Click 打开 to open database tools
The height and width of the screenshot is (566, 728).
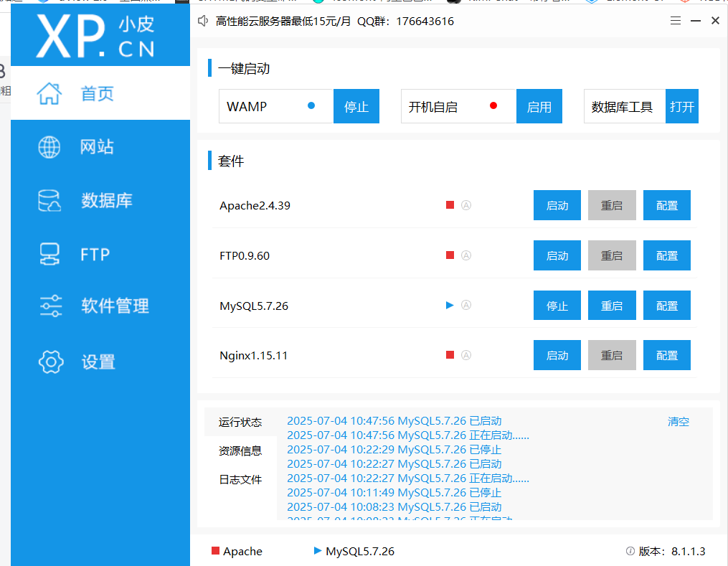pyautogui.click(x=681, y=105)
